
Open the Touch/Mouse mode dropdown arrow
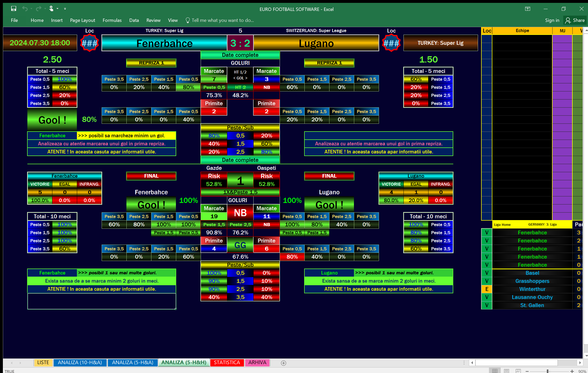click(58, 9)
